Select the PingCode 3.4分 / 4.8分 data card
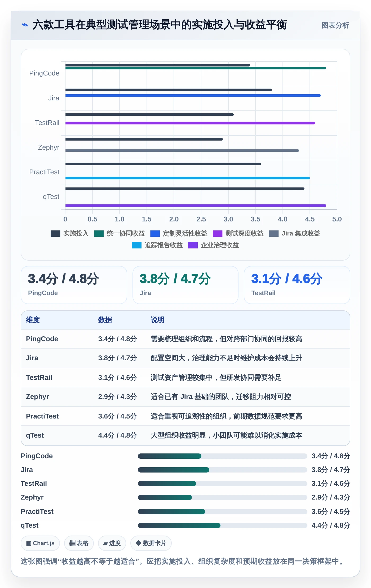Screen dimensions: 371x588 pyautogui.click(x=74, y=285)
